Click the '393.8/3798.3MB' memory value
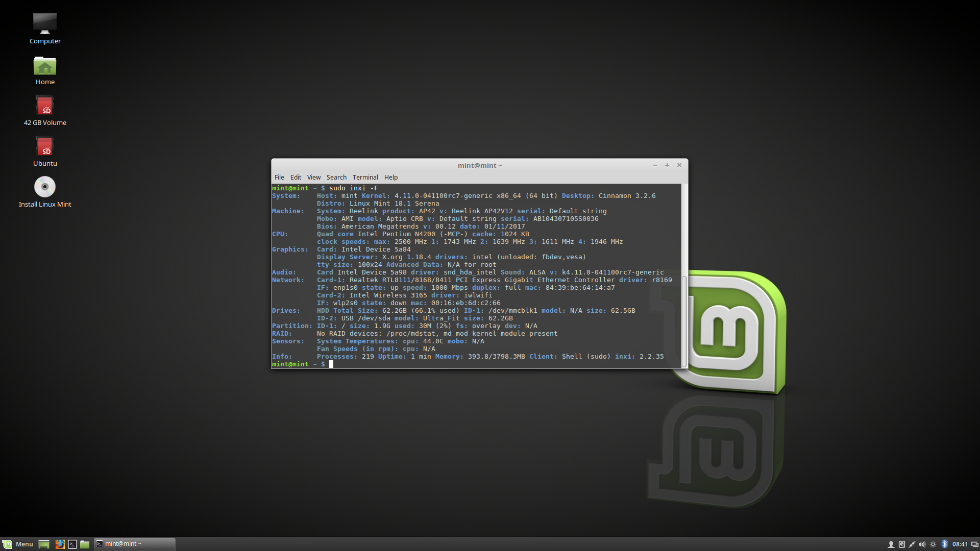This screenshot has height=551, width=980. tap(497, 357)
